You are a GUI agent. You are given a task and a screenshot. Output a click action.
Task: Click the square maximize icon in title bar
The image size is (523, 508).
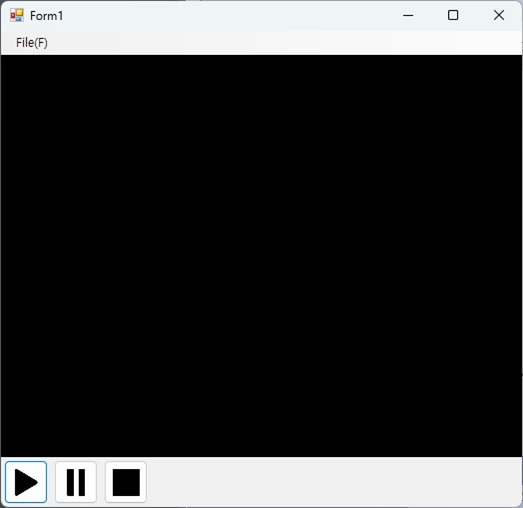[453, 15]
